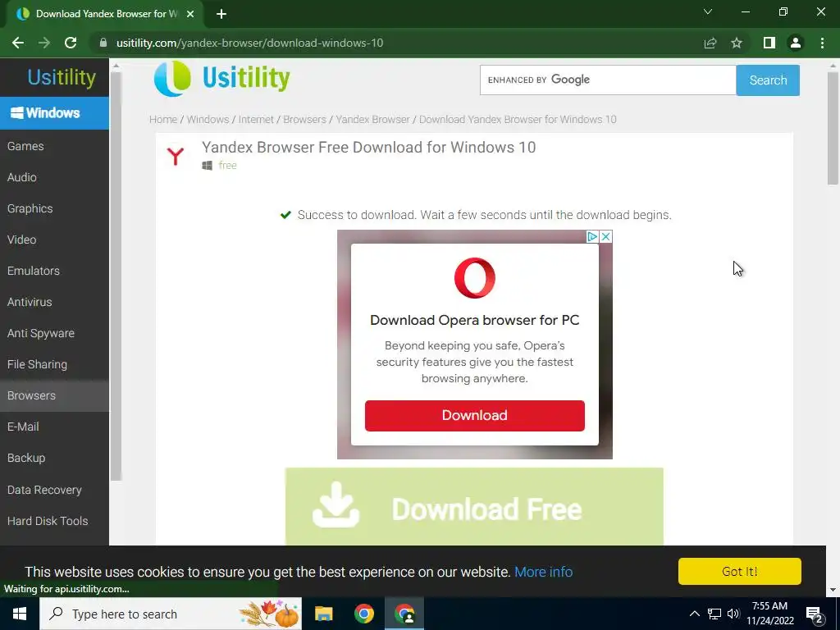Reload the current page
This screenshot has height=630, width=840.
tap(71, 43)
